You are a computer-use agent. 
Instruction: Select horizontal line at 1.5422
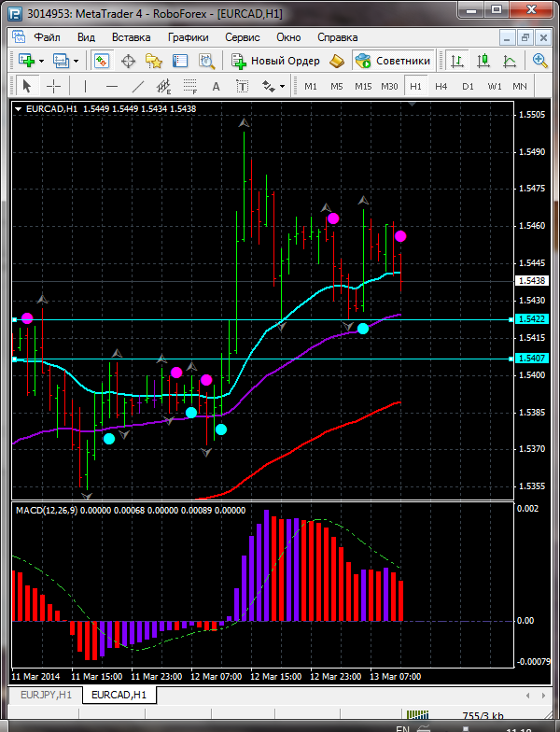(262, 319)
